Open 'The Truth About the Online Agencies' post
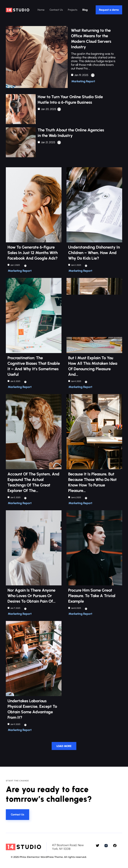128x868 pixels. pyautogui.click(x=71, y=133)
